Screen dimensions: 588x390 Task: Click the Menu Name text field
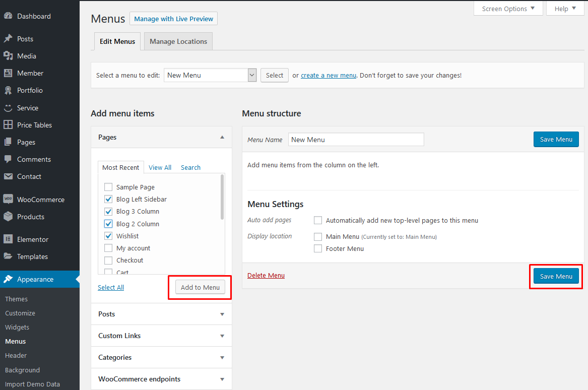click(356, 140)
